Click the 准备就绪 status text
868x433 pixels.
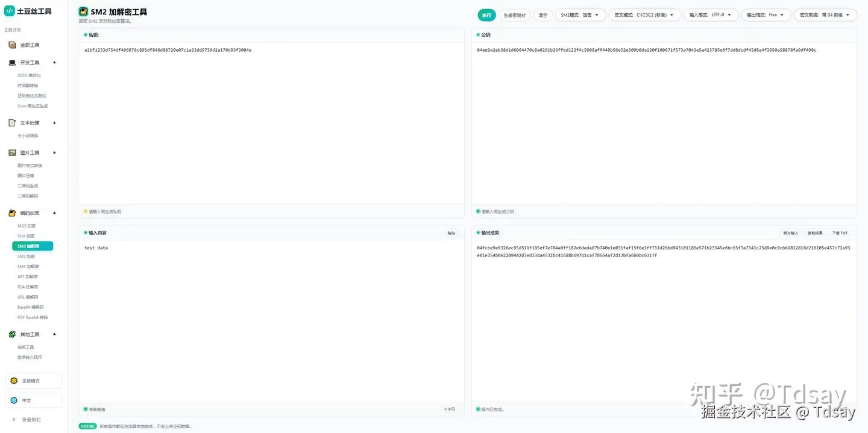(x=97, y=410)
